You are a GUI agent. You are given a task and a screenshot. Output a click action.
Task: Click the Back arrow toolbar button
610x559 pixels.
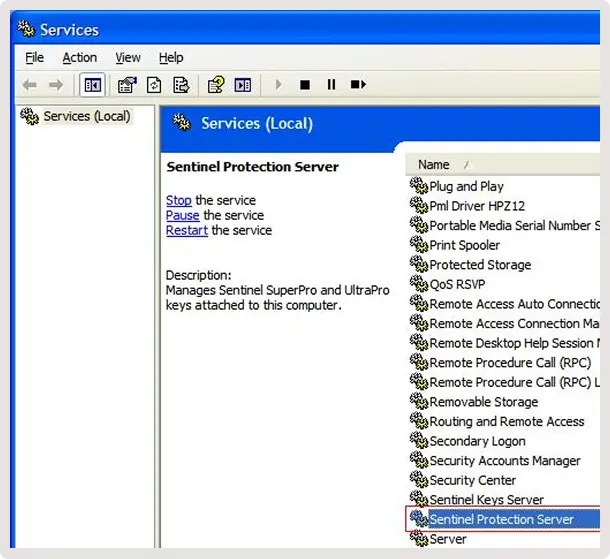(x=30, y=84)
